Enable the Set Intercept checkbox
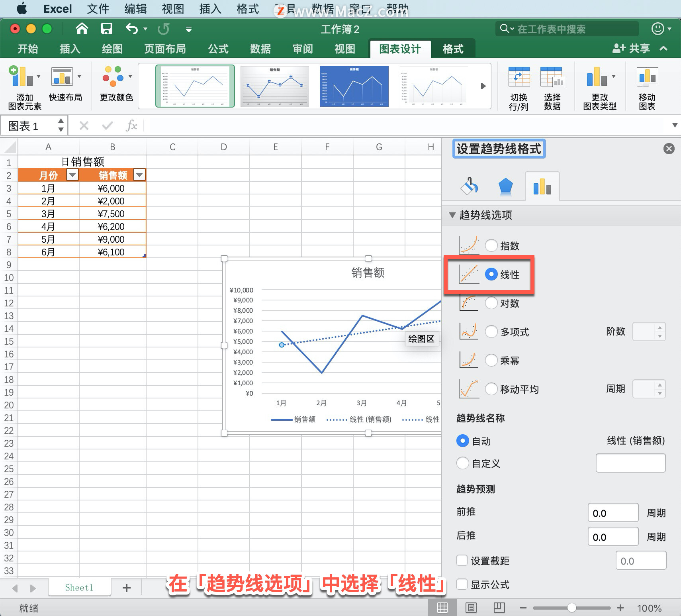This screenshot has height=616, width=681. coord(462,560)
